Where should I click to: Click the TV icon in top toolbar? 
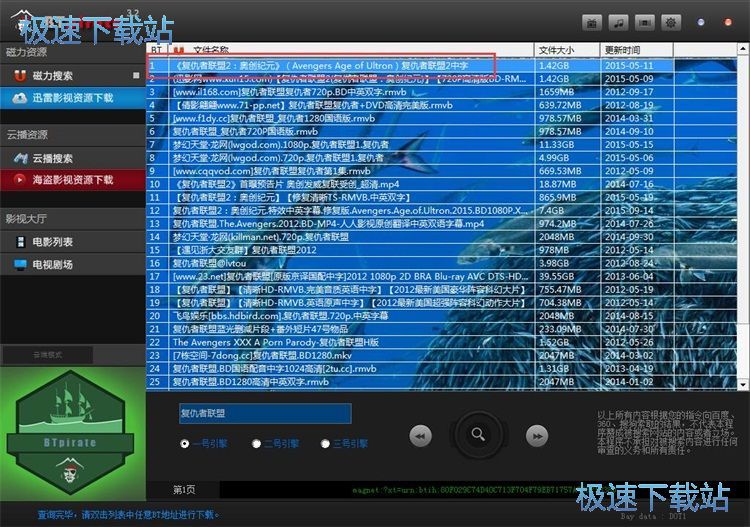click(x=592, y=22)
